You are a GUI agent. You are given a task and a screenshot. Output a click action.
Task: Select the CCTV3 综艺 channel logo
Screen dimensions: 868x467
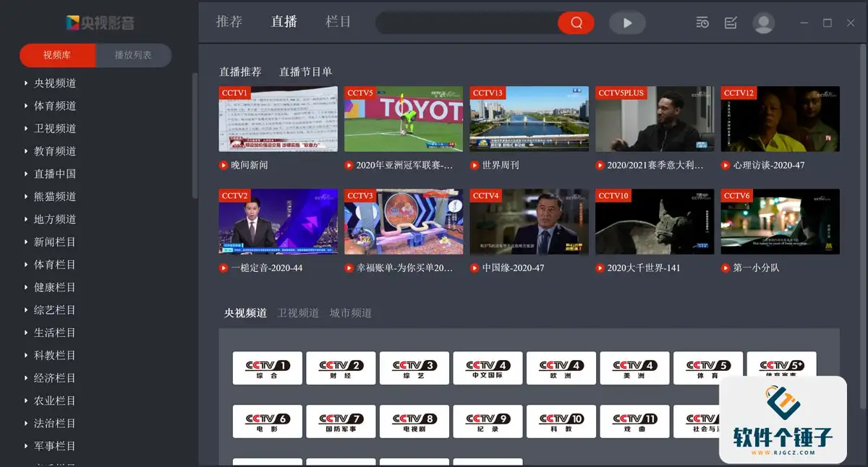click(414, 368)
